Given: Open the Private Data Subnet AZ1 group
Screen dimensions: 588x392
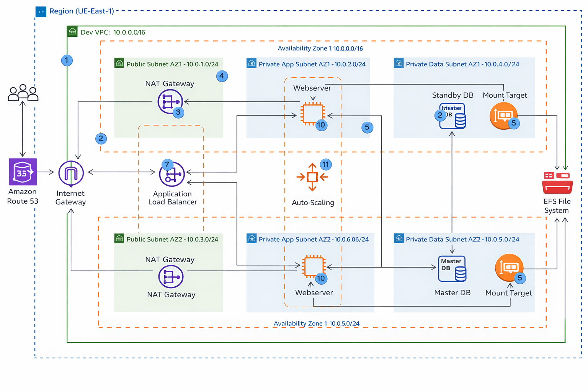Looking at the screenshot, I should coord(399,64).
